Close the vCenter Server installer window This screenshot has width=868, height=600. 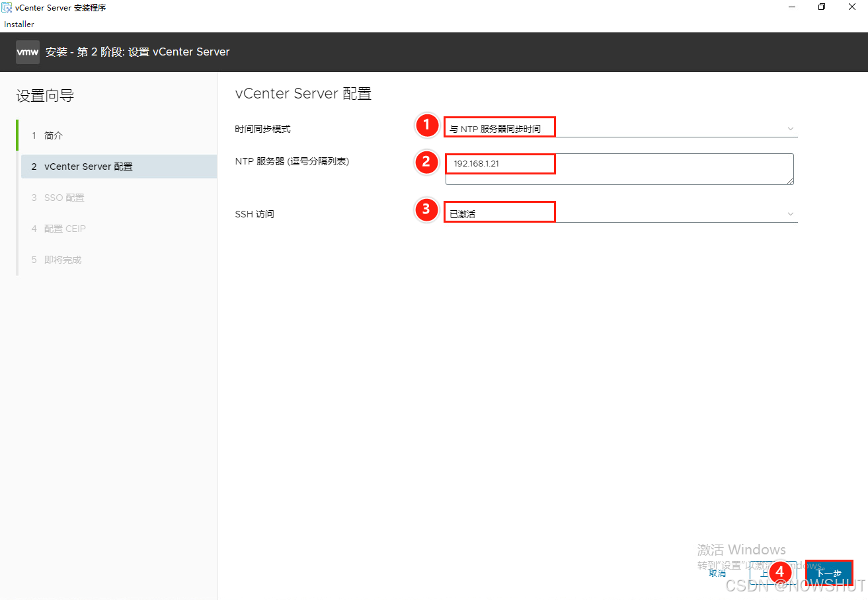pyautogui.click(x=853, y=7)
